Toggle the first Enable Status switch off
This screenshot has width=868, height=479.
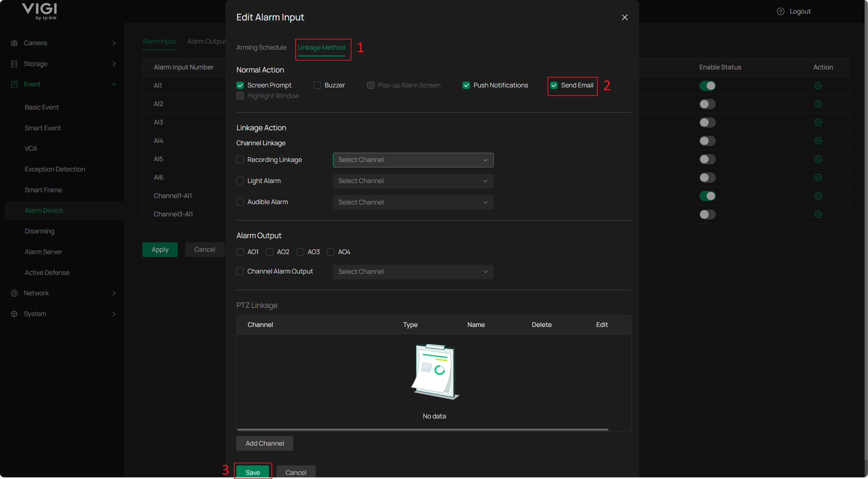pos(707,85)
